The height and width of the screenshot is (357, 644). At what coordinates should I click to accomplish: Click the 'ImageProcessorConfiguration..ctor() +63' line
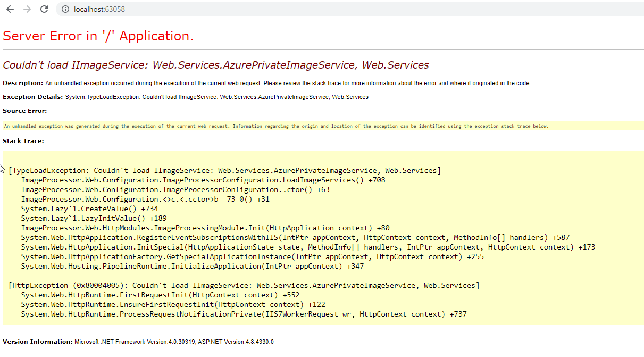tap(175, 189)
